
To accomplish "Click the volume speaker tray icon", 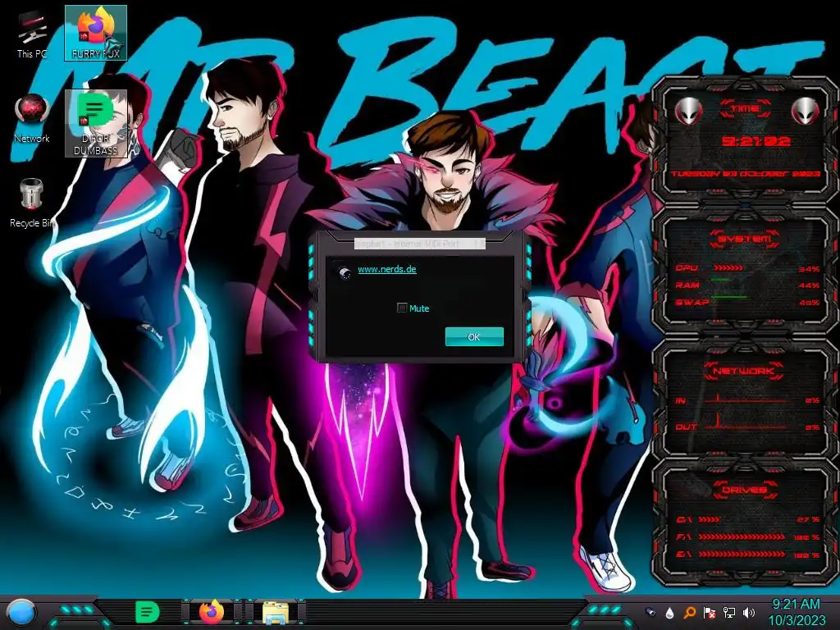I will pyautogui.click(x=749, y=612).
